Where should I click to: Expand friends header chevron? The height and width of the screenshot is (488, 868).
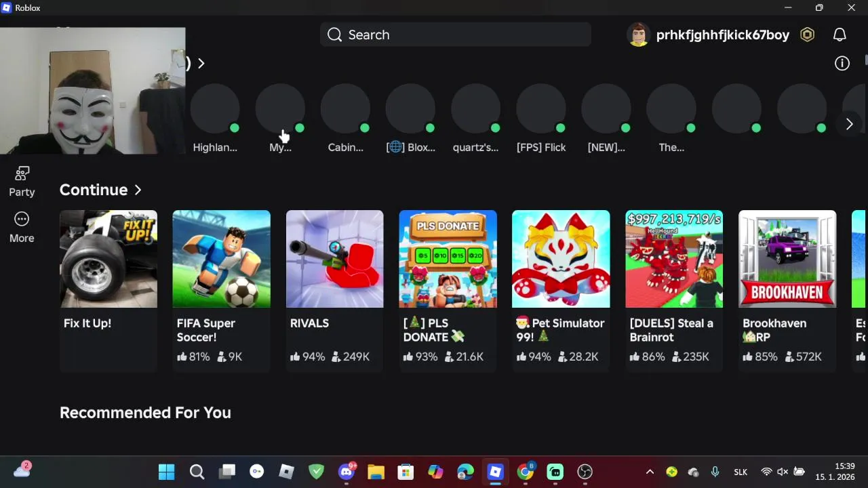click(201, 63)
